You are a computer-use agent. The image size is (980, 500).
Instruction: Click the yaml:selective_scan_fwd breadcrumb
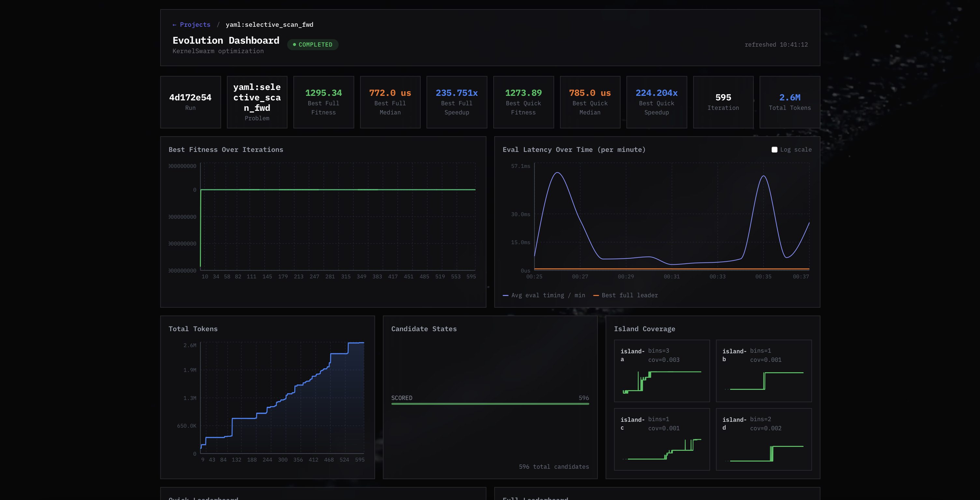pyautogui.click(x=269, y=25)
